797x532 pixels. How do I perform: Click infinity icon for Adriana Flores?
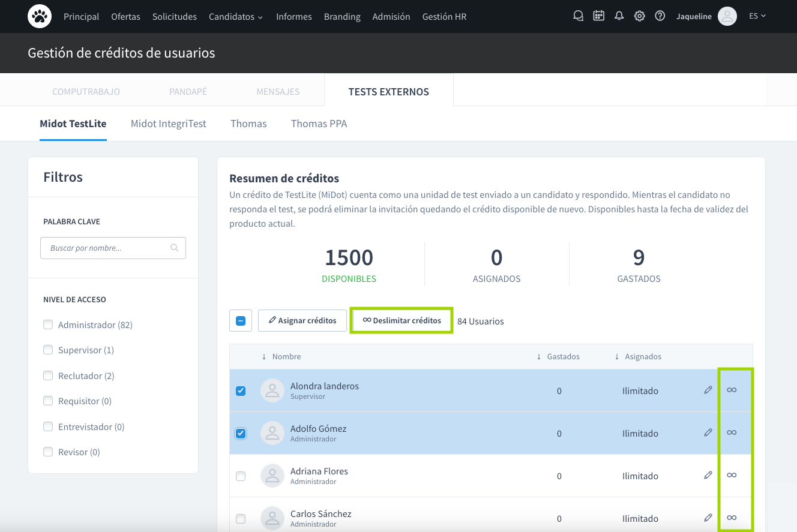732,475
